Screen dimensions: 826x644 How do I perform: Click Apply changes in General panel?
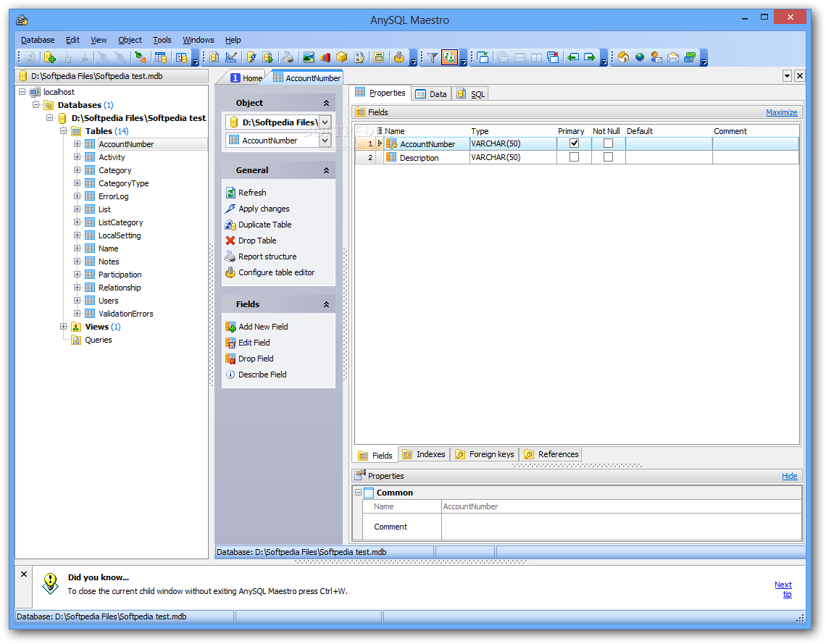258,209
